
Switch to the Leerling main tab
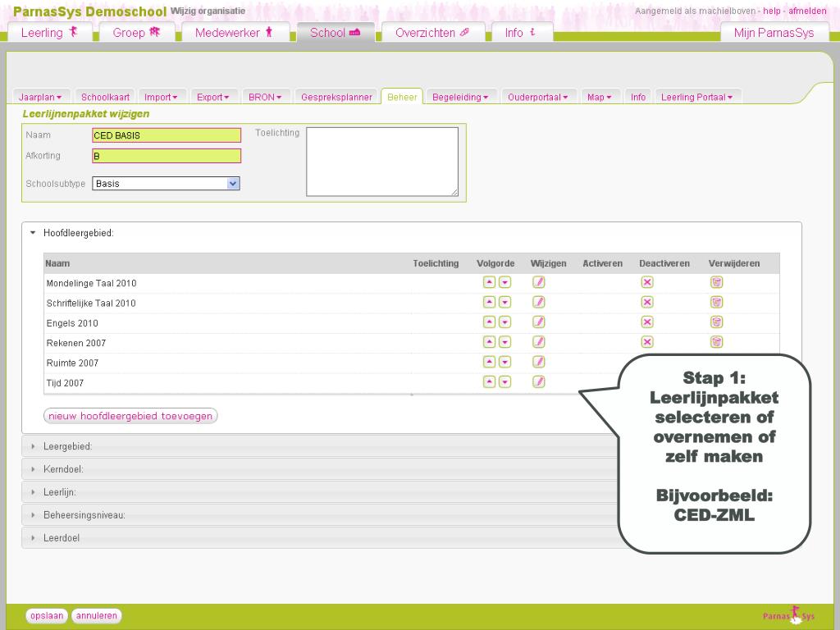click(50, 32)
